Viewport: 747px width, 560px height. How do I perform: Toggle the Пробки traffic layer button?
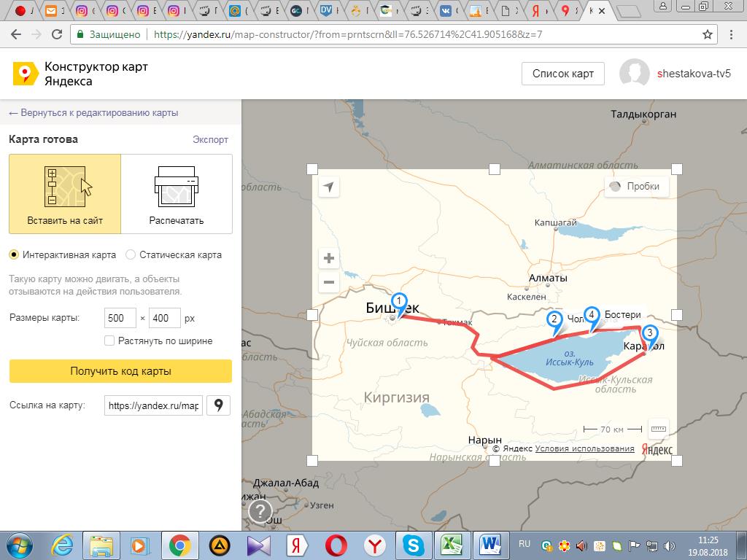(x=636, y=187)
